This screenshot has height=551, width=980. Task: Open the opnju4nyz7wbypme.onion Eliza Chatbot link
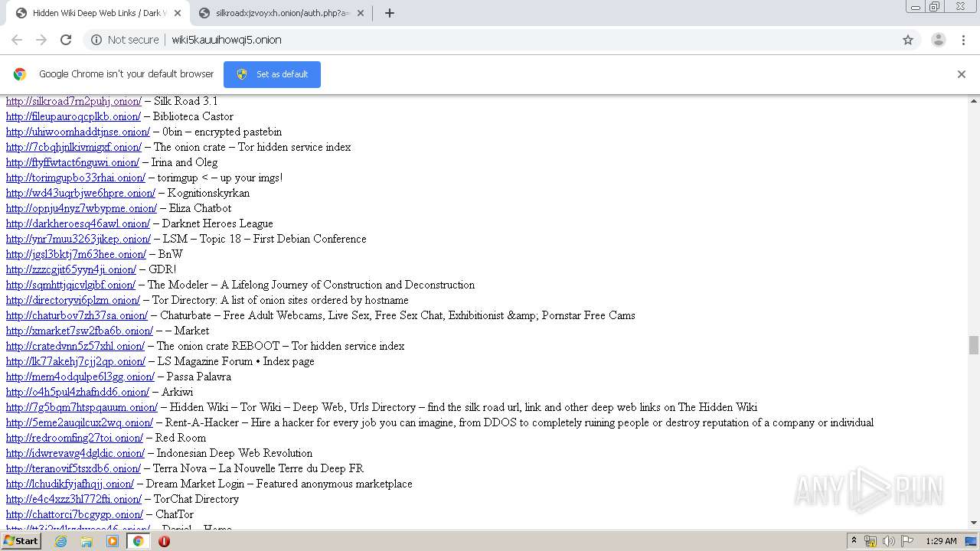pyautogui.click(x=81, y=208)
